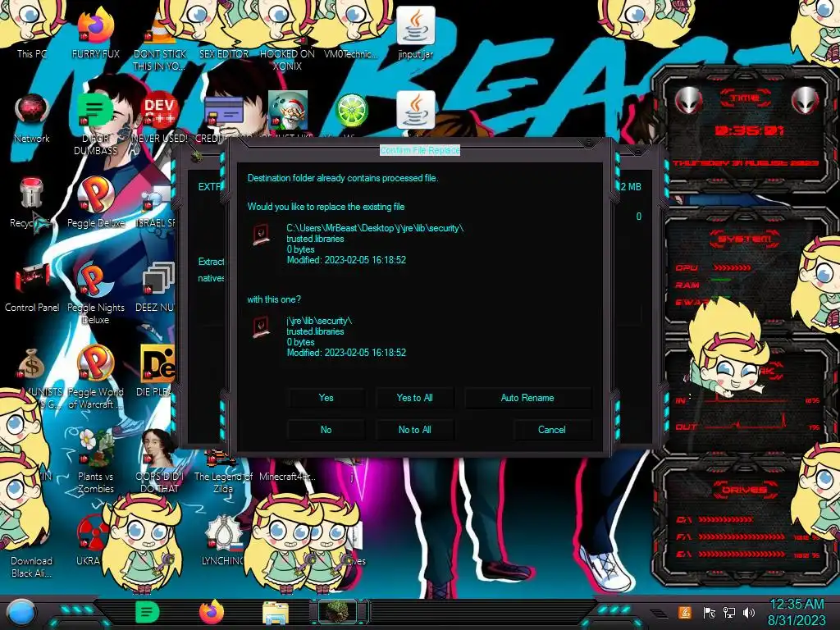Open the Santa elf game icon
The height and width of the screenshot is (630, 840).
point(288,110)
